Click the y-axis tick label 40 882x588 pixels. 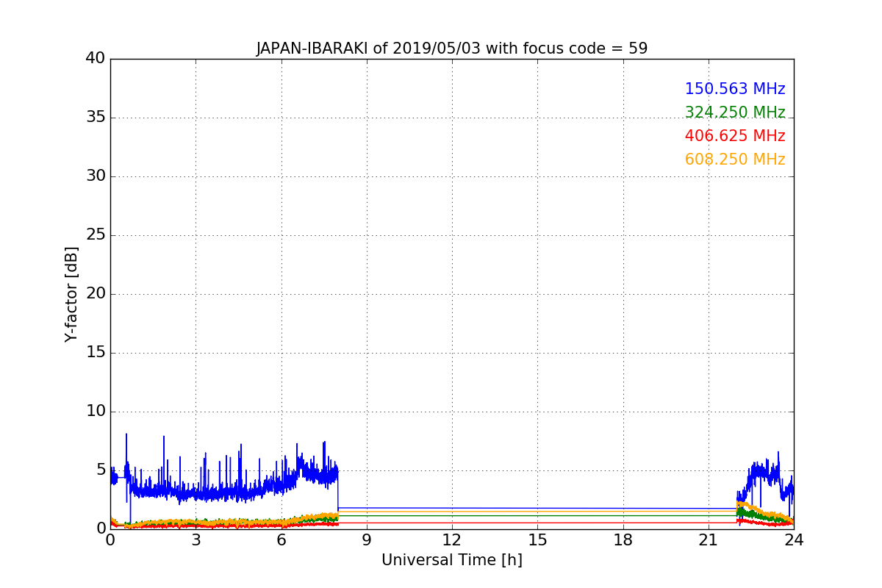point(95,59)
